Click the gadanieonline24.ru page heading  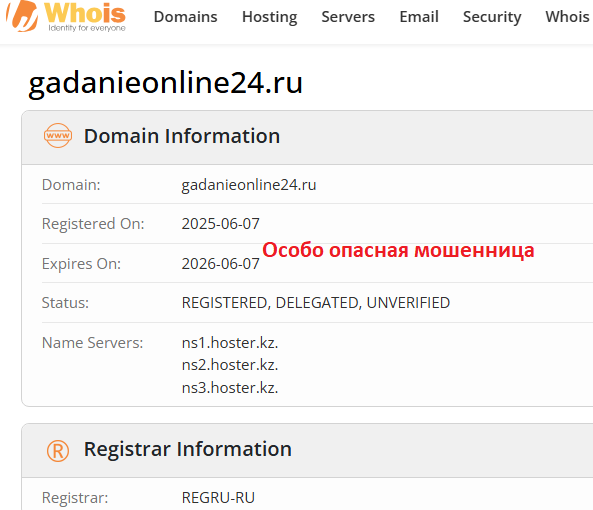coord(166,83)
